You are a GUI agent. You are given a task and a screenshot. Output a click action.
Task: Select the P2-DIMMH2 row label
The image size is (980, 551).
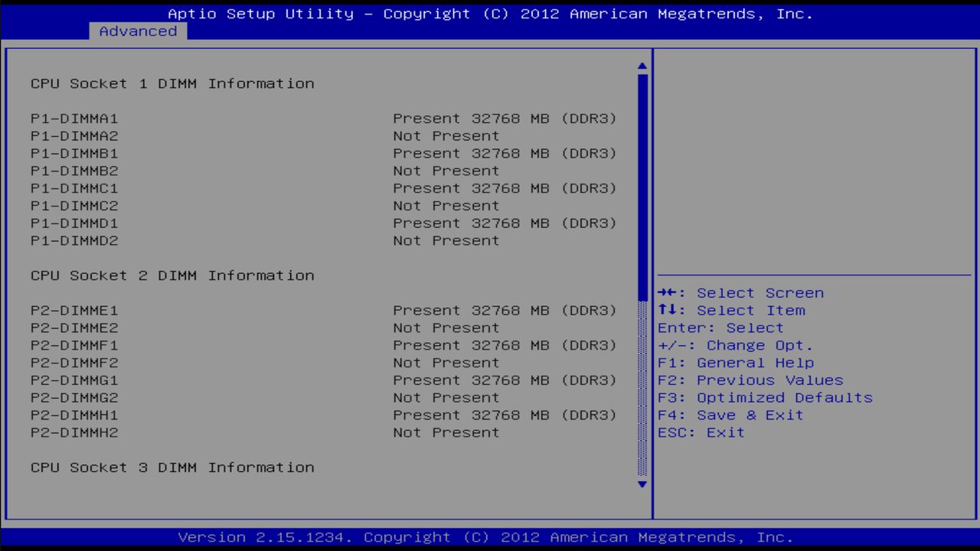(x=74, y=432)
